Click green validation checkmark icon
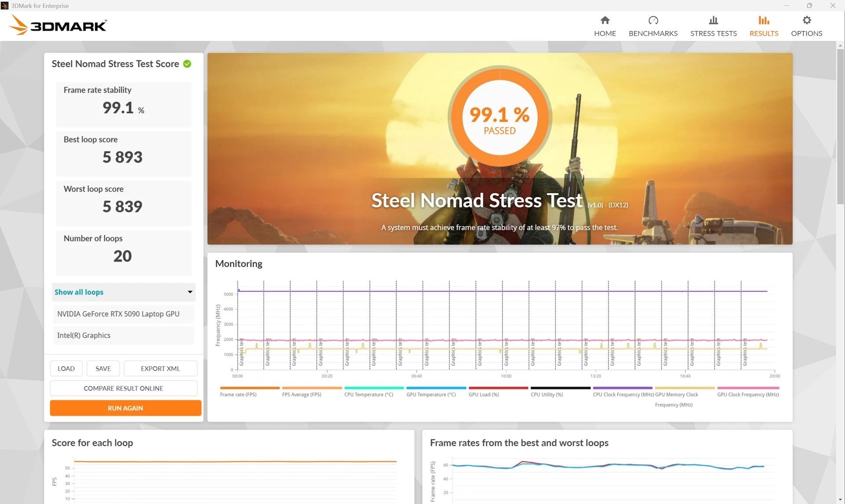This screenshot has height=504, width=845. (x=187, y=64)
